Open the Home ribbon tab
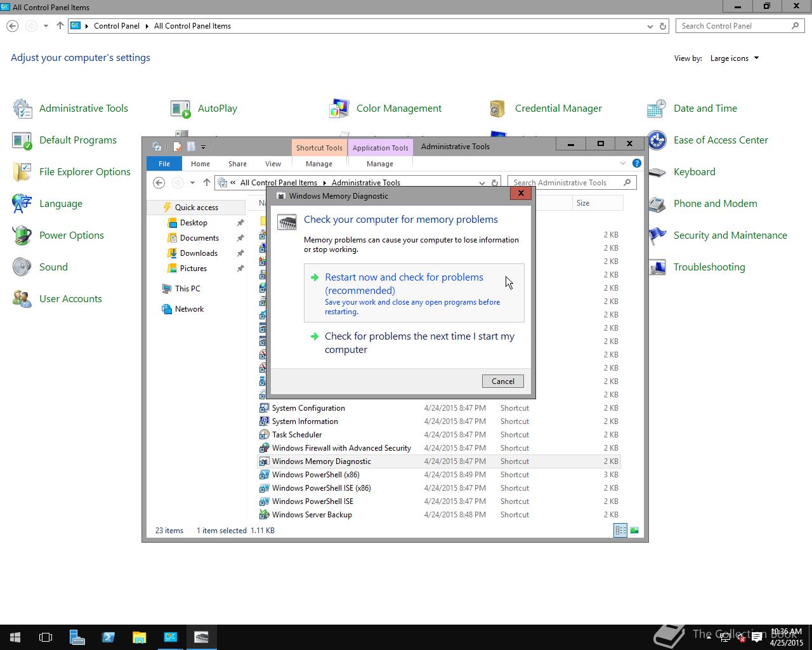 point(200,164)
